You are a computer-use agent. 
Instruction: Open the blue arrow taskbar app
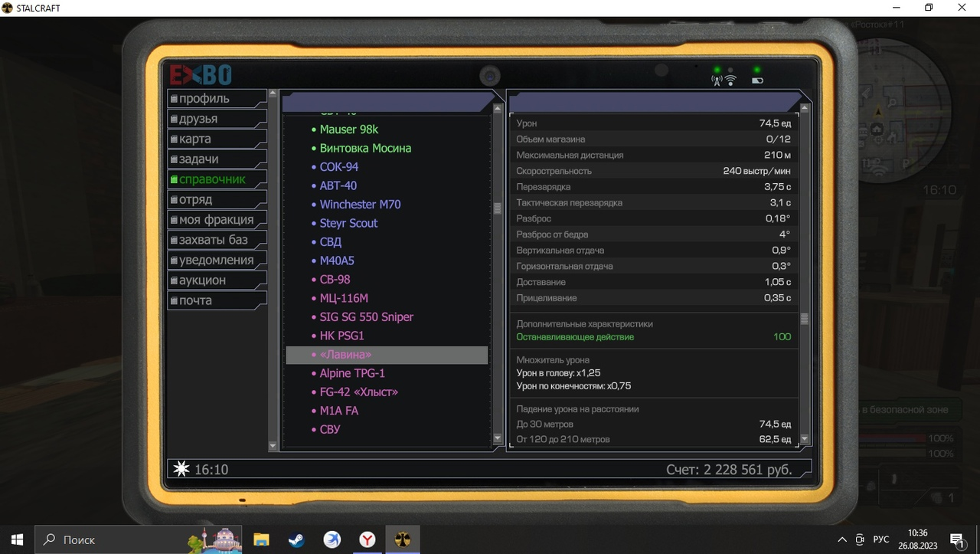(332, 539)
